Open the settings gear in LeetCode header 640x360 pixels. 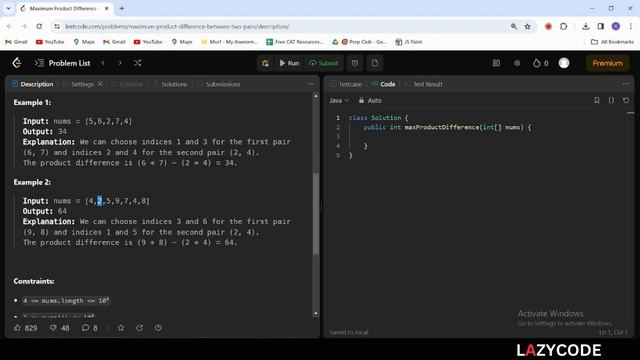(x=517, y=63)
